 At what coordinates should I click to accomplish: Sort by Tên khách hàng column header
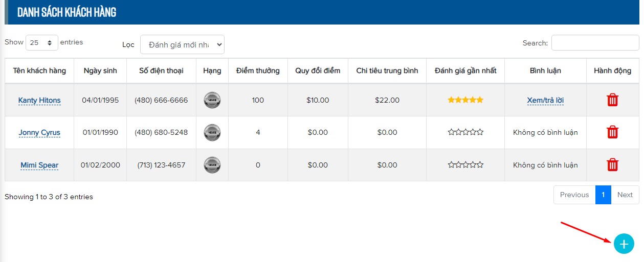(x=39, y=70)
